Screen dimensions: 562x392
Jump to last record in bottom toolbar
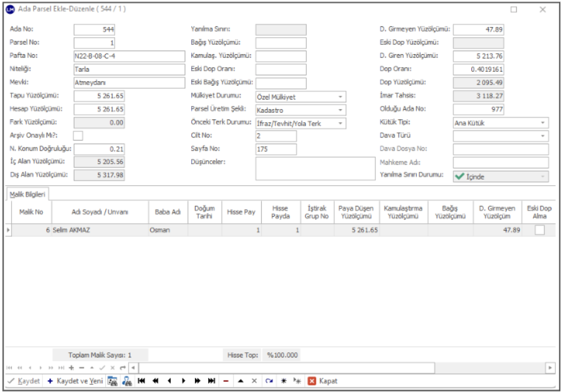tap(212, 381)
